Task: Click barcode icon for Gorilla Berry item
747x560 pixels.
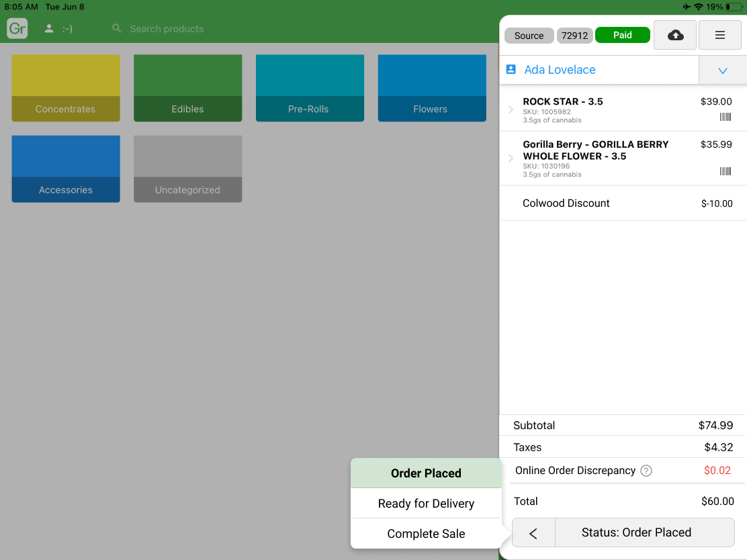Action: 725,171
